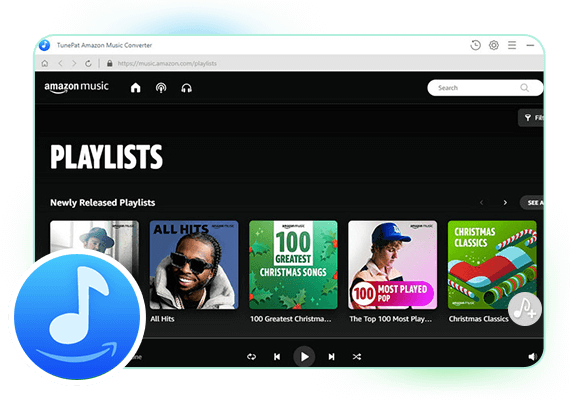Go to browser home page icon

(x=45, y=63)
